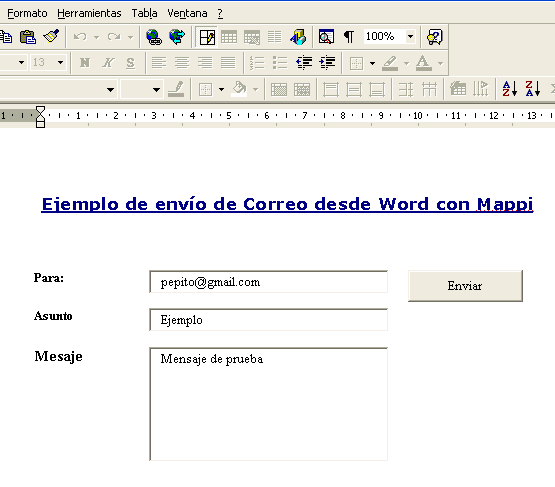The width and height of the screenshot is (555, 487).
Task: Open Table AutoFormat icon
Action: (x=458, y=89)
